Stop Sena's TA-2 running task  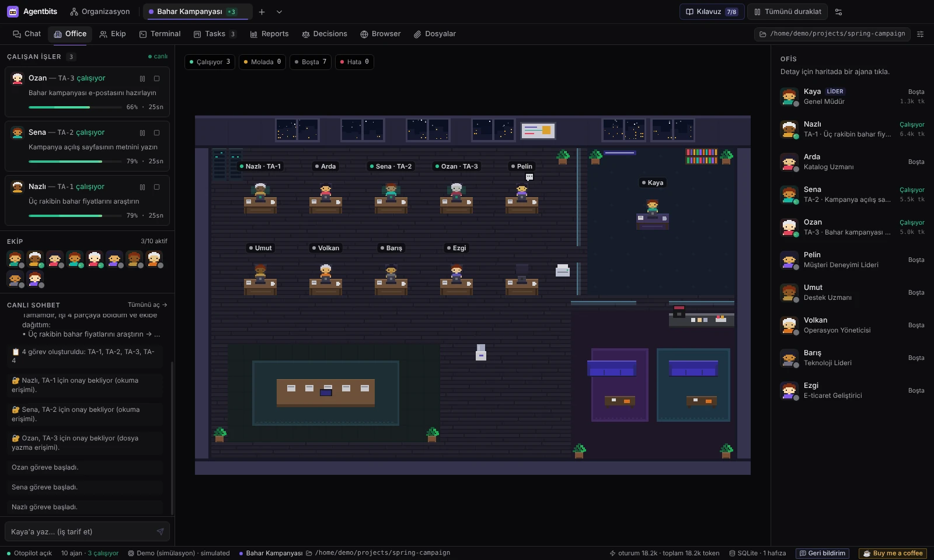pos(156,132)
